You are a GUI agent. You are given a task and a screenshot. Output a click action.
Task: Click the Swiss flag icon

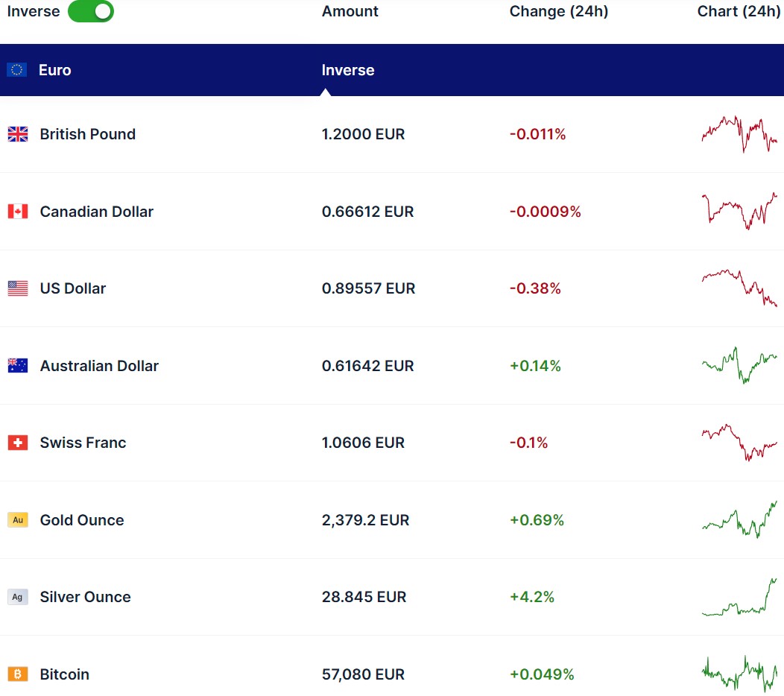[17, 443]
